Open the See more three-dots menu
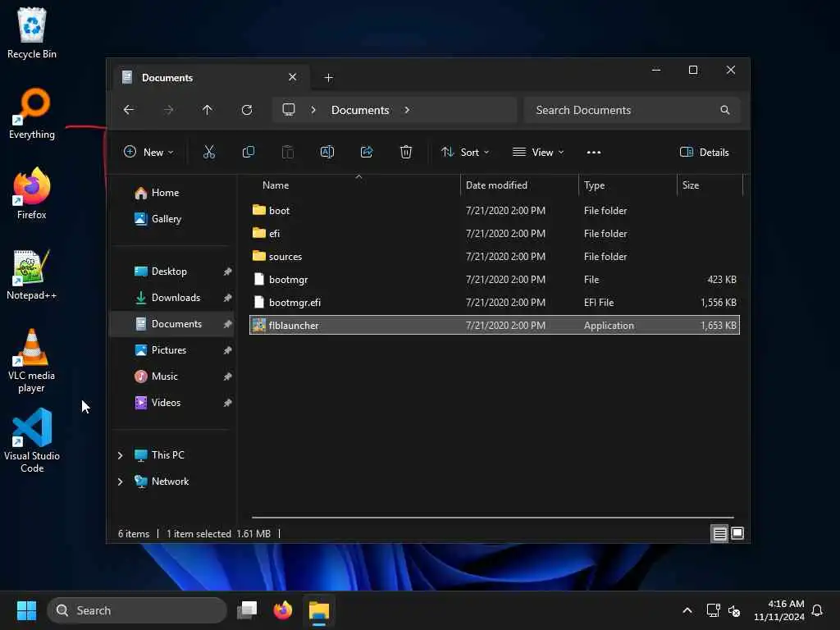 [x=594, y=152]
